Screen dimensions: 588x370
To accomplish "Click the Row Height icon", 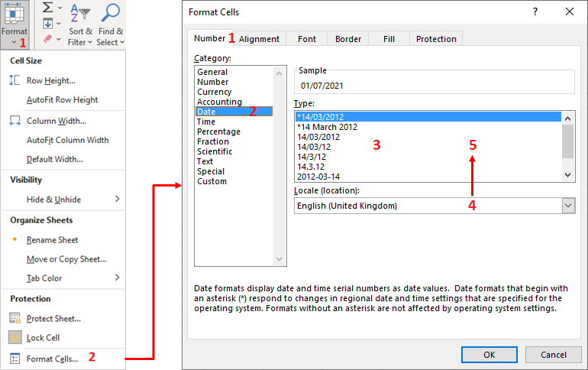I will (15, 80).
